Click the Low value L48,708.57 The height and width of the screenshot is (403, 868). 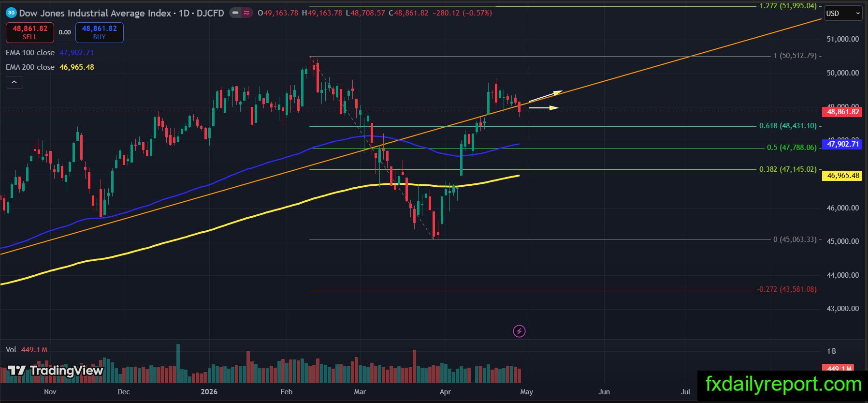(x=365, y=13)
